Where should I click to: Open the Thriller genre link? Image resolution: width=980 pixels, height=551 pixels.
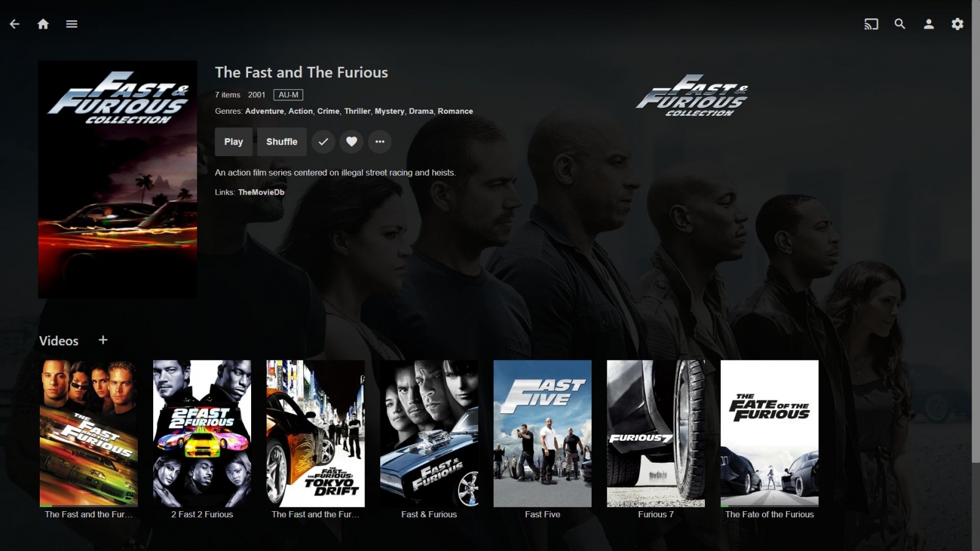point(357,111)
